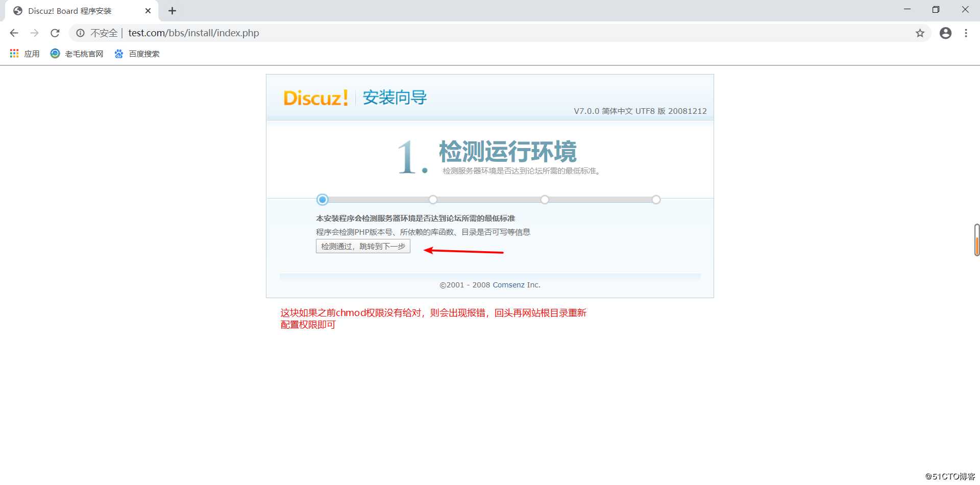Open Chrome's three-dot menu

click(x=966, y=33)
